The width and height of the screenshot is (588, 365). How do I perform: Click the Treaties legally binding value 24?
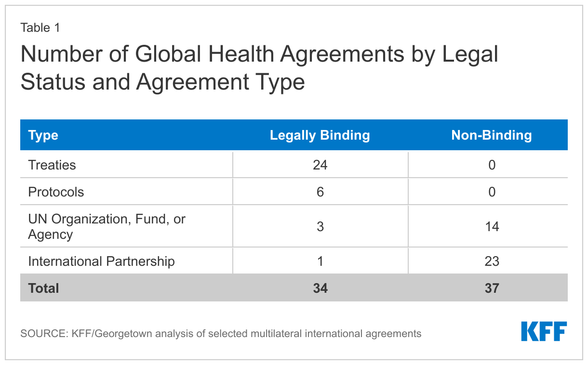(x=320, y=165)
